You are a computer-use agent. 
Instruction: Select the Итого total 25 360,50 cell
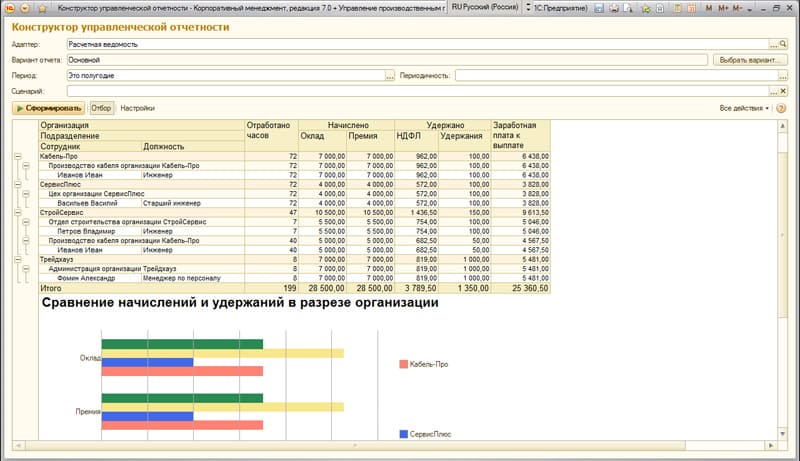520,288
